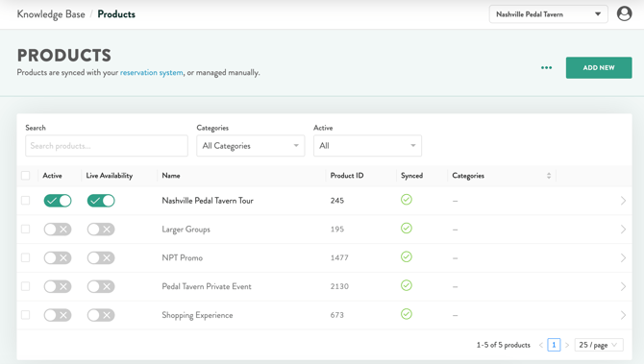This screenshot has width=644, height=364.
Task: Click the Synced column header
Action: pyautogui.click(x=412, y=176)
